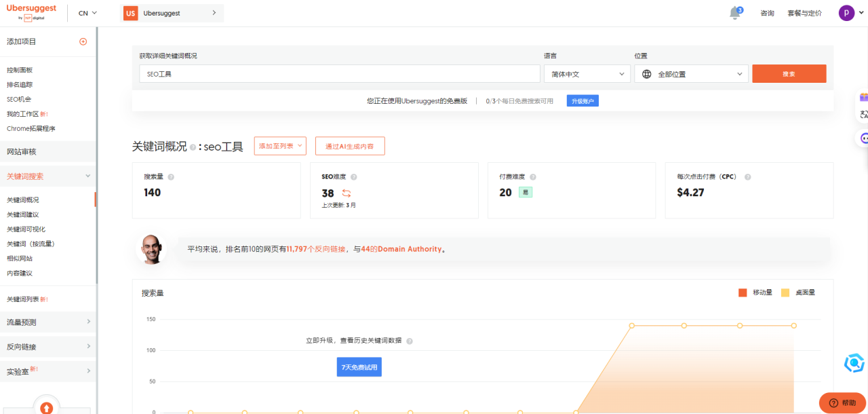The height and width of the screenshot is (414, 868).
Task: Open the gift icon on the right edge
Action: click(x=863, y=97)
